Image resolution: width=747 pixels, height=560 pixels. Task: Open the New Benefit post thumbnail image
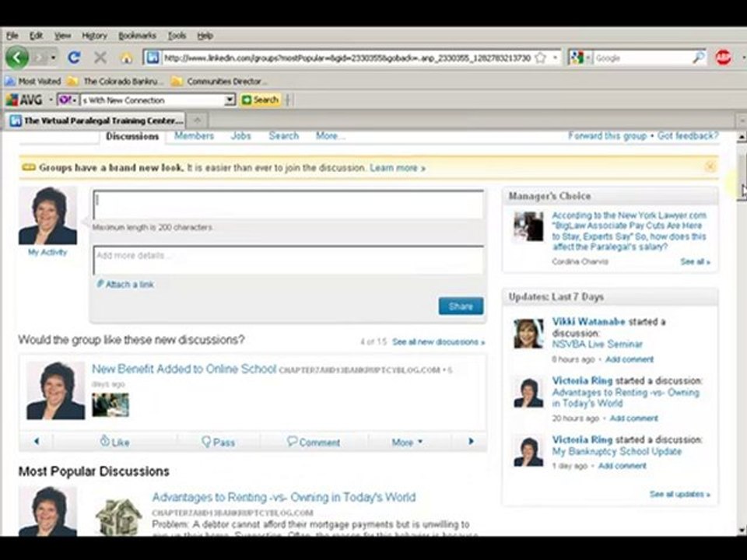coord(110,404)
